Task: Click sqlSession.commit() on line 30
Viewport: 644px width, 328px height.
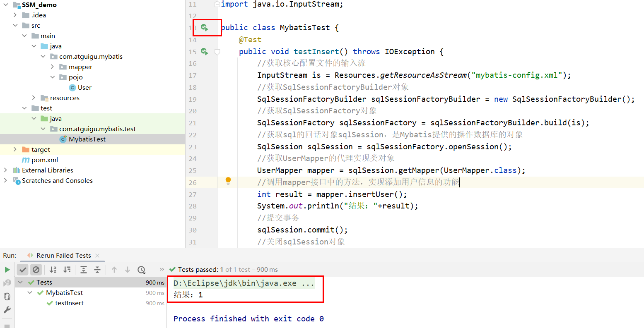Action: click(x=300, y=230)
